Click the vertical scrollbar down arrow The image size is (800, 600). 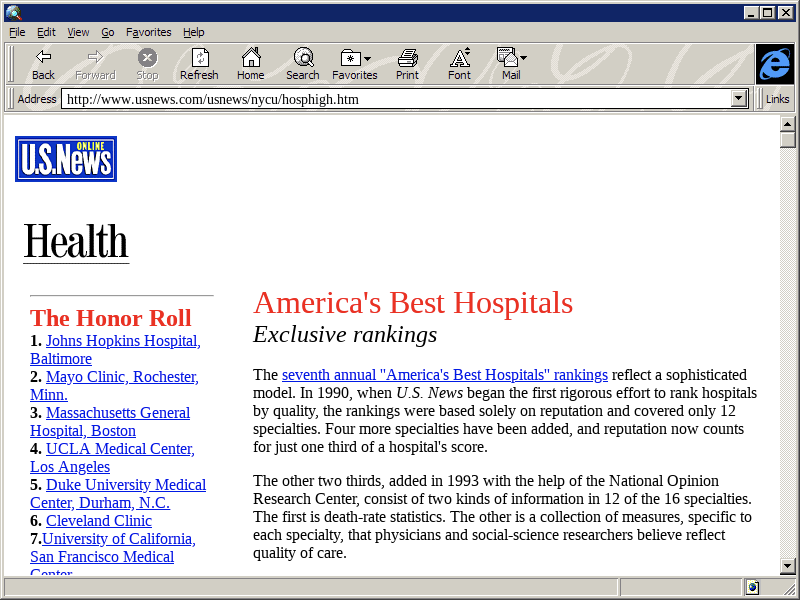pyautogui.click(x=788, y=566)
